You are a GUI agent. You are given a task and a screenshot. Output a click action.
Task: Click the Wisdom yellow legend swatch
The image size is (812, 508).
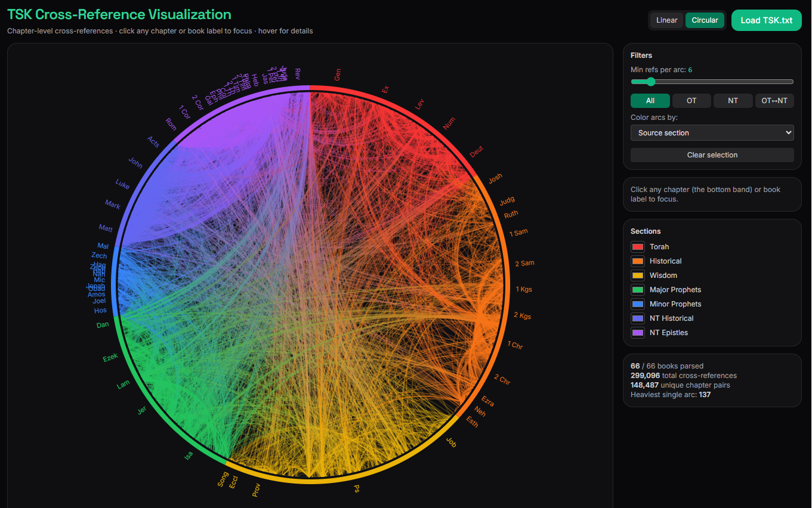click(638, 275)
